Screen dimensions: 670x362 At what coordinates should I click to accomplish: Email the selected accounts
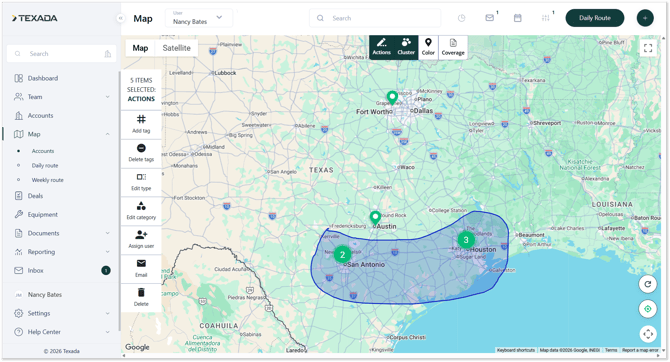141,269
